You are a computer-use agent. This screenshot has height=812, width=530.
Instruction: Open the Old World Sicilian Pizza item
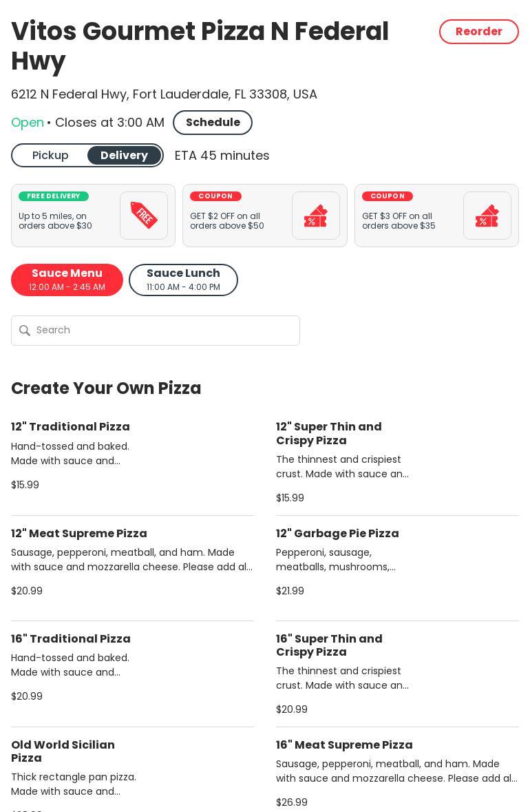[x=63, y=751]
